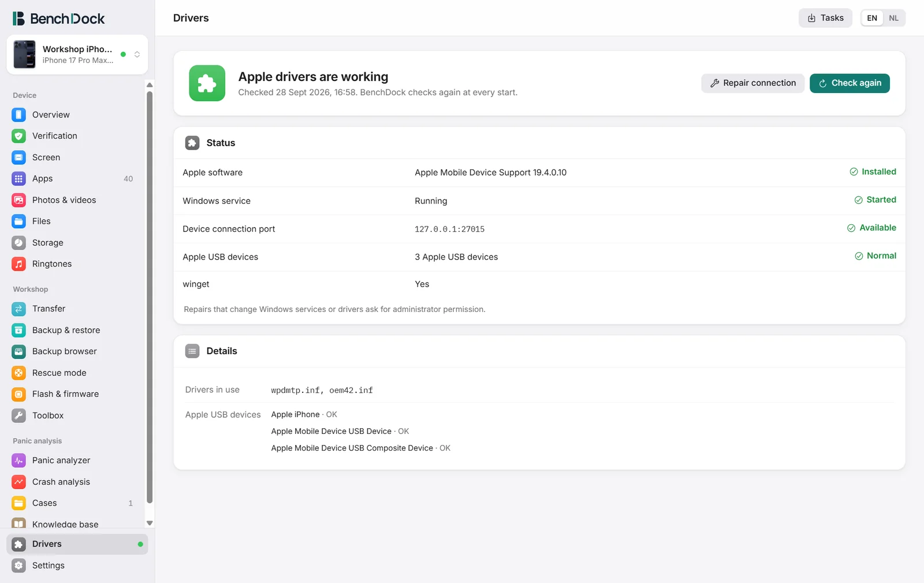The height and width of the screenshot is (583, 924).
Task: Click the green puzzle drivers status icon
Action: click(207, 83)
